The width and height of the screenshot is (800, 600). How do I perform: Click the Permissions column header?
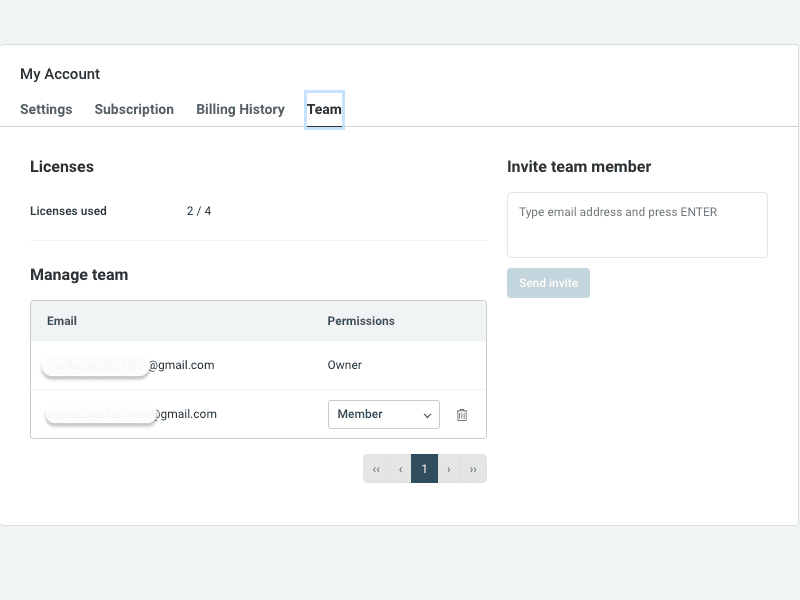click(361, 321)
